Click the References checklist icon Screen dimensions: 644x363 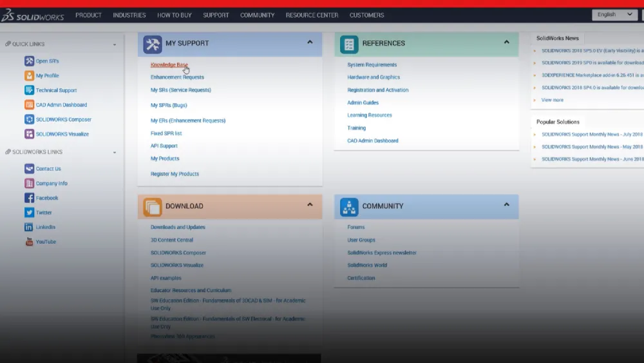coord(349,44)
